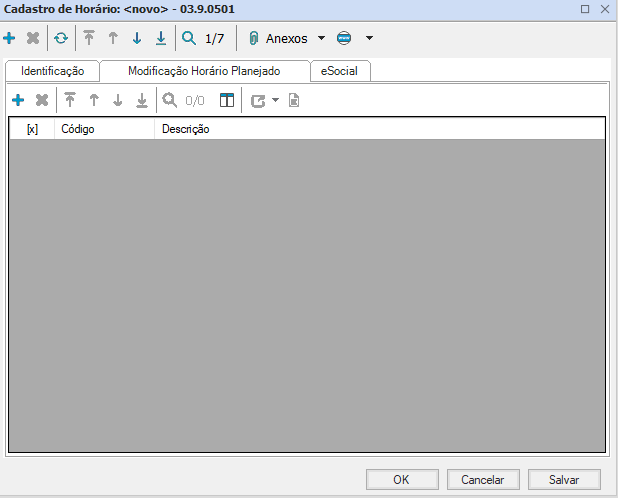
Task: Click the Anexos paperclip icon
Action: point(254,39)
